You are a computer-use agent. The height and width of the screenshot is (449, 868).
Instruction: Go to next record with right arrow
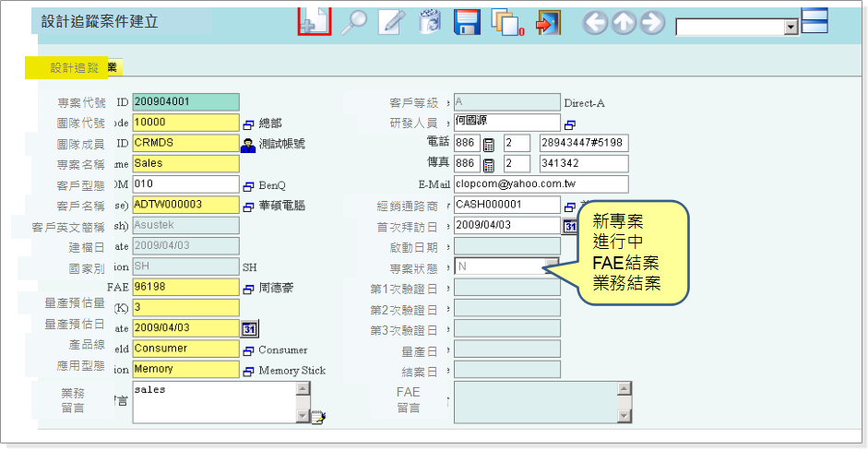click(x=652, y=23)
